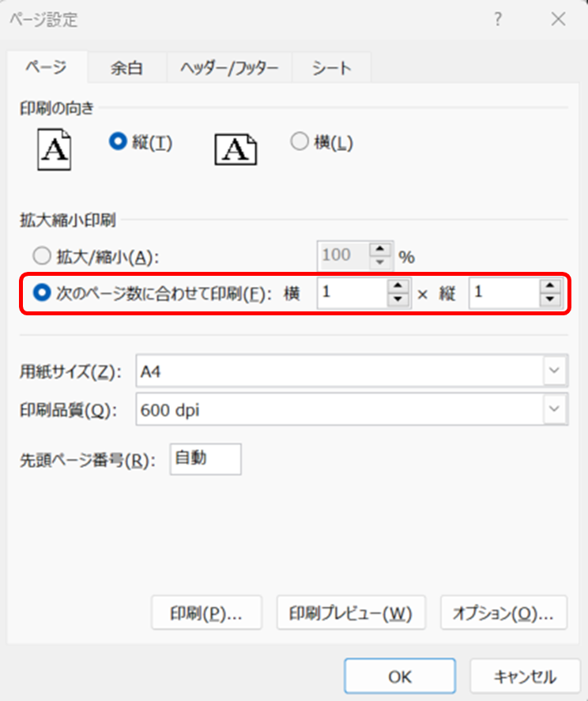Choose the 拡大/縮小(A) scaling option

point(41,256)
